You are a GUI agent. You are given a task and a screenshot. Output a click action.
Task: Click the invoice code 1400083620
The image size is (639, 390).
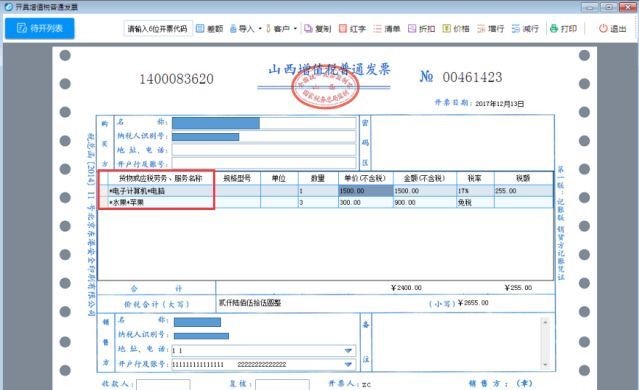(x=176, y=79)
